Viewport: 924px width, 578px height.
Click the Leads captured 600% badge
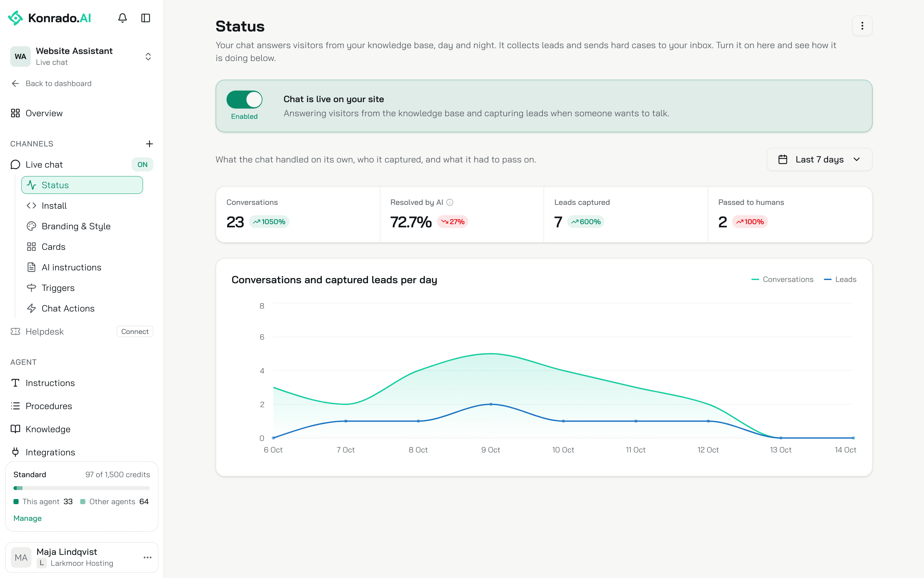[586, 222]
